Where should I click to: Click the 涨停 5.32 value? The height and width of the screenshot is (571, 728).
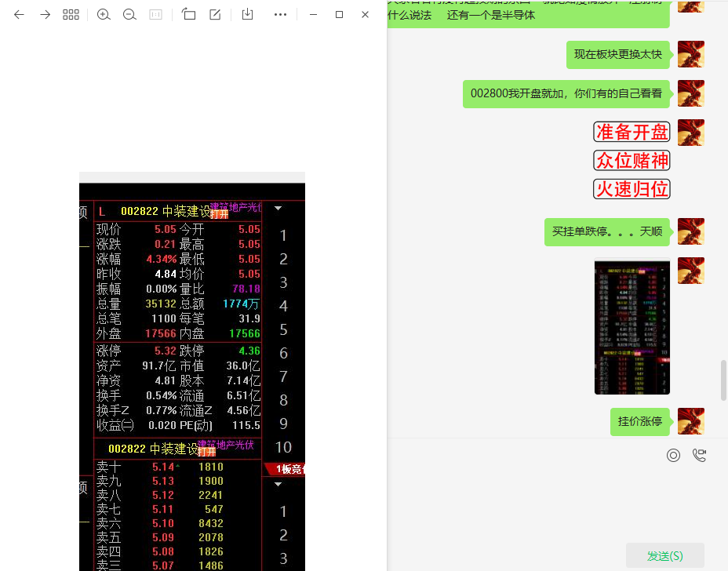pos(166,351)
